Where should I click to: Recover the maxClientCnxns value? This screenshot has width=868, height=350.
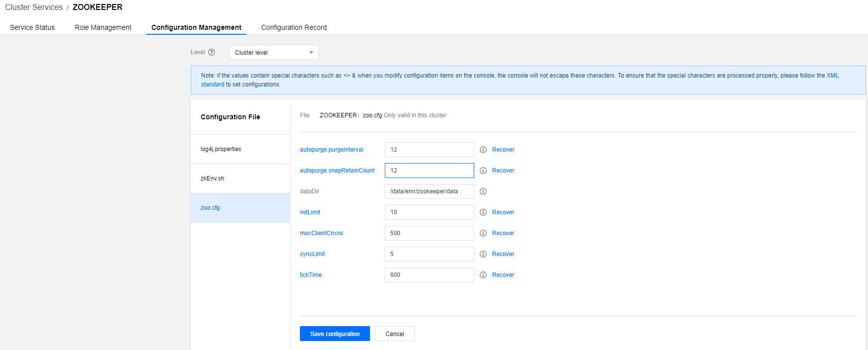click(x=503, y=233)
